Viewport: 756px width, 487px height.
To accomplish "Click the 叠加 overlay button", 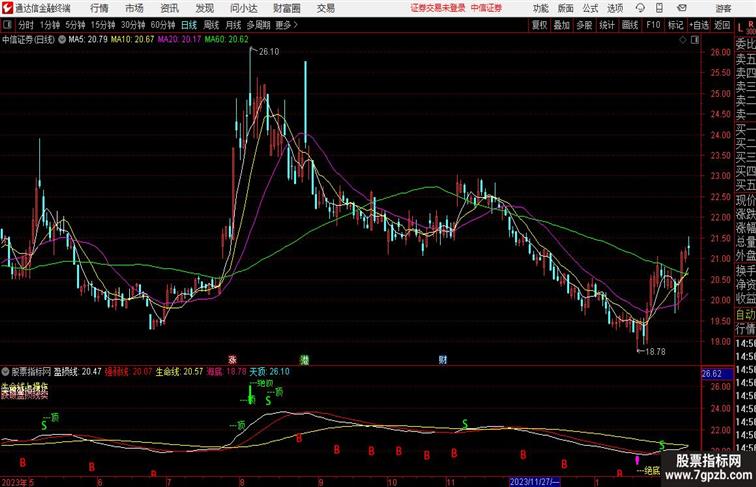I will [562, 25].
